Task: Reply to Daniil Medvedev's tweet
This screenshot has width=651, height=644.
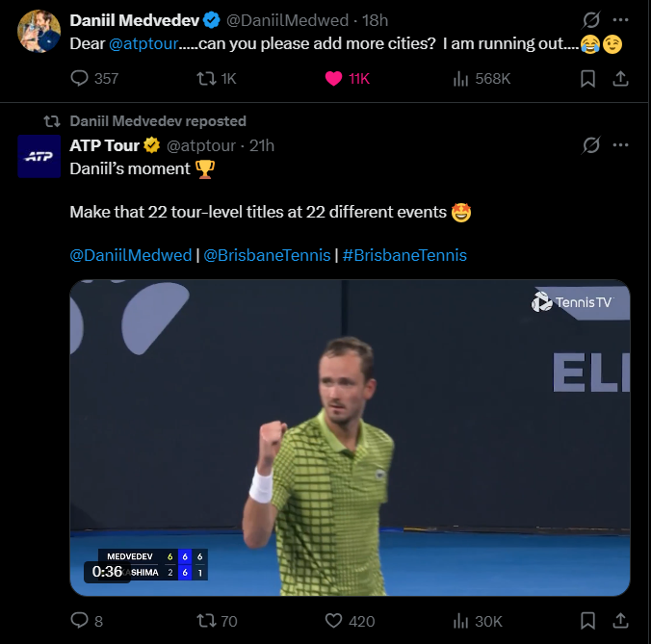Action: [x=81, y=78]
